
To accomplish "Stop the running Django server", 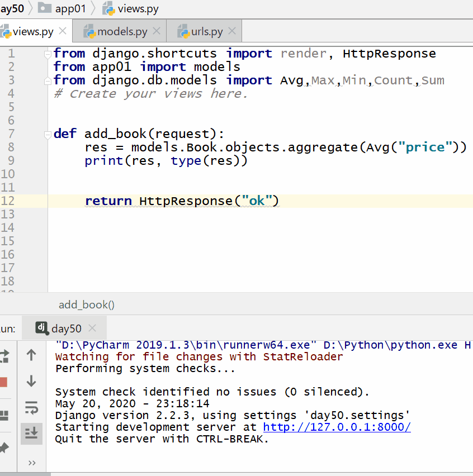I will [3, 383].
